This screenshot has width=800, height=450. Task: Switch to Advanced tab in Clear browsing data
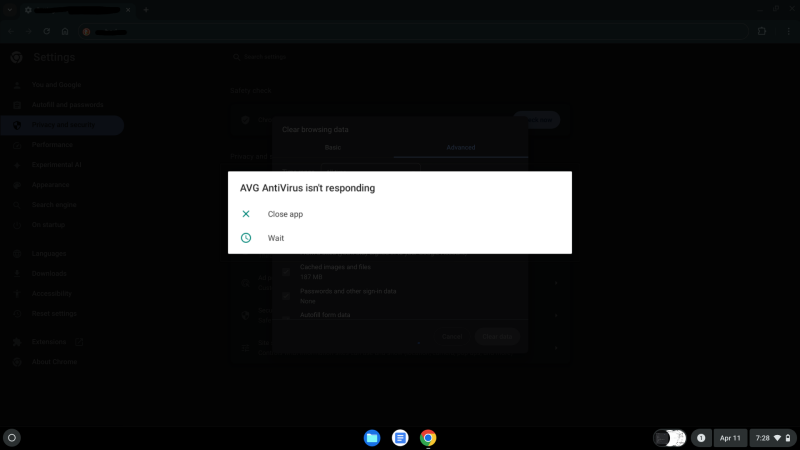pyautogui.click(x=461, y=147)
